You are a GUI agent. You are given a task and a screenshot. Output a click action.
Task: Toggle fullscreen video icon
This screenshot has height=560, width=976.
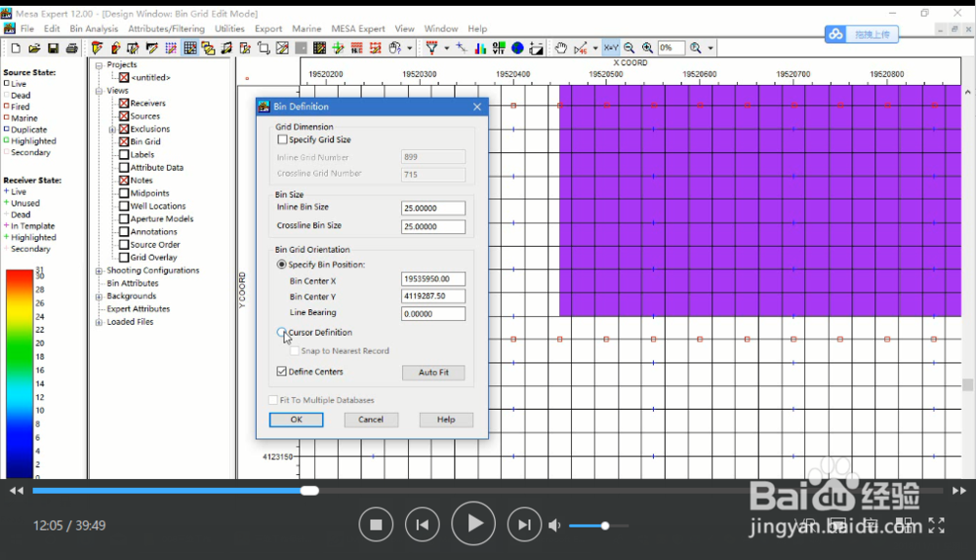coord(936,526)
